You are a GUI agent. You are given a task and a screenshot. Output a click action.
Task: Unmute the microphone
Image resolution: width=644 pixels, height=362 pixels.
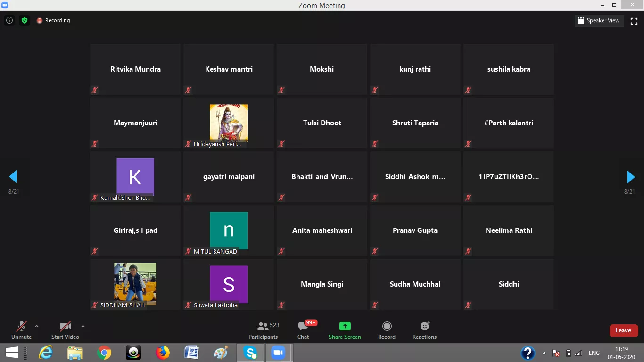pos(21,330)
